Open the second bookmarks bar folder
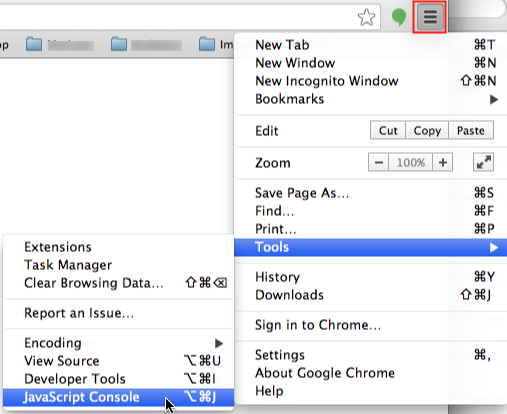 [x=147, y=44]
